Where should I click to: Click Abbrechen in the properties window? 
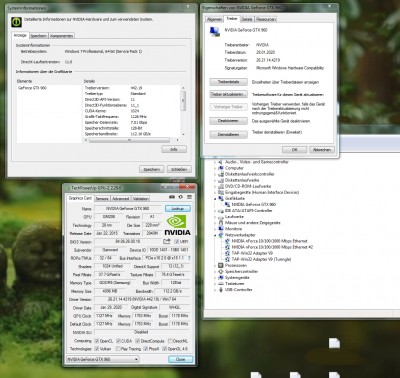click(x=322, y=150)
